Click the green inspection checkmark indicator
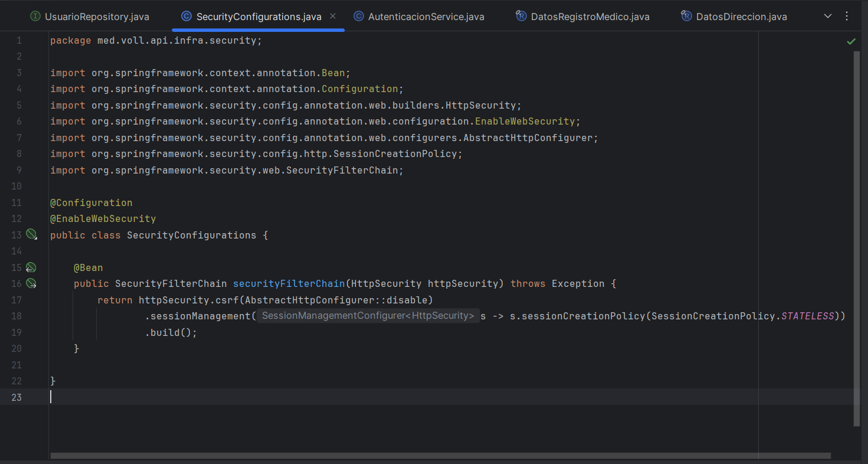 (x=851, y=41)
